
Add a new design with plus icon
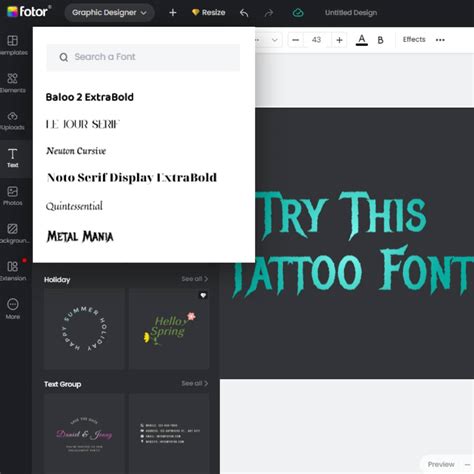(172, 13)
